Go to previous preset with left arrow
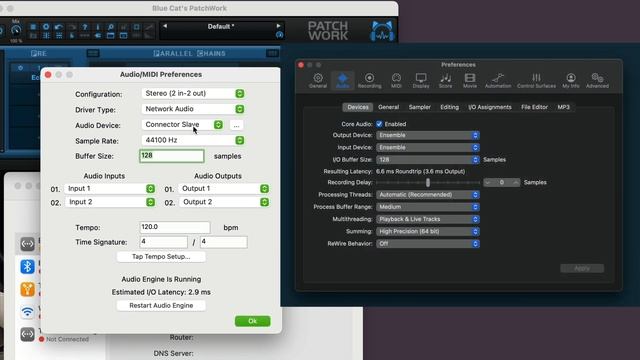640x360 pixels. (x=165, y=26)
